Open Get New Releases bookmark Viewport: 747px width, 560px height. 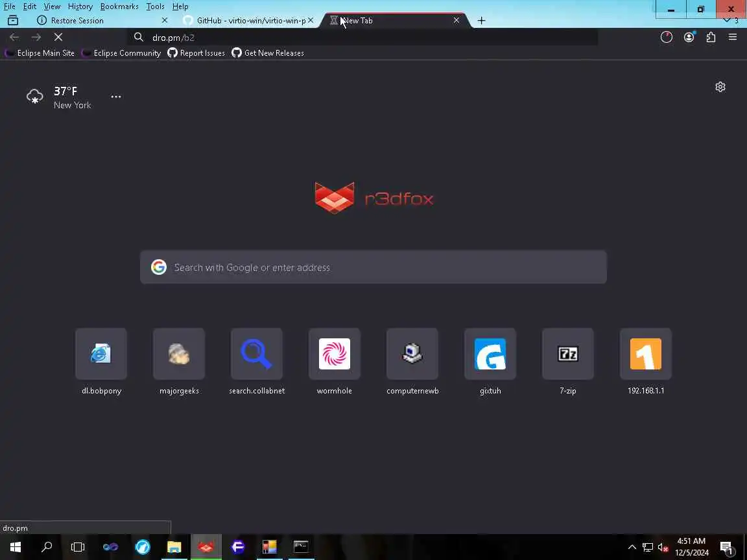coord(268,53)
